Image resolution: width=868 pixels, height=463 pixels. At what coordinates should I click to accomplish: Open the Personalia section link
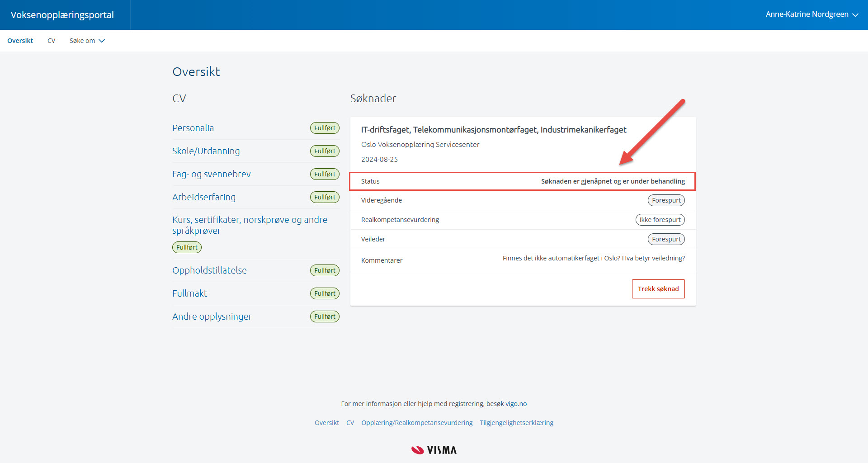pyautogui.click(x=193, y=128)
